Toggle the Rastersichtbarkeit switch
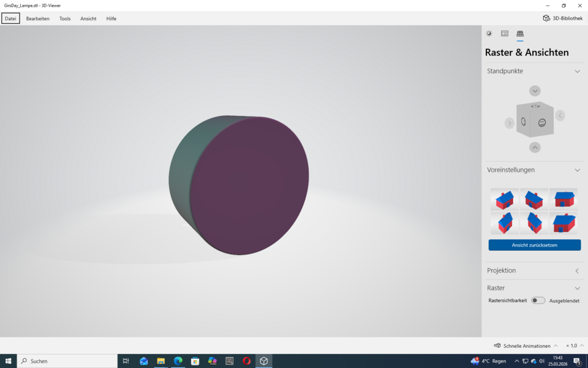The width and height of the screenshot is (588, 368). [538, 301]
